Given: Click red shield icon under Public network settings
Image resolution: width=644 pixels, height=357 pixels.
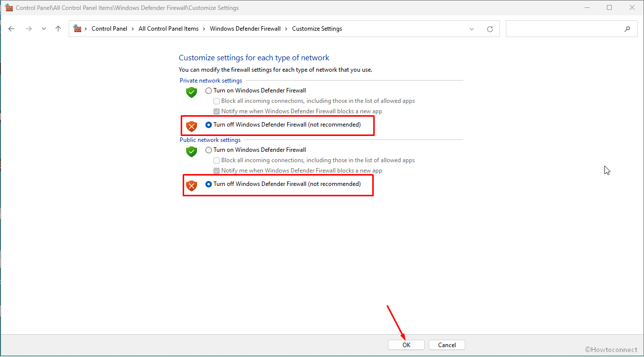Looking at the screenshot, I should click(x=192, y=186).
